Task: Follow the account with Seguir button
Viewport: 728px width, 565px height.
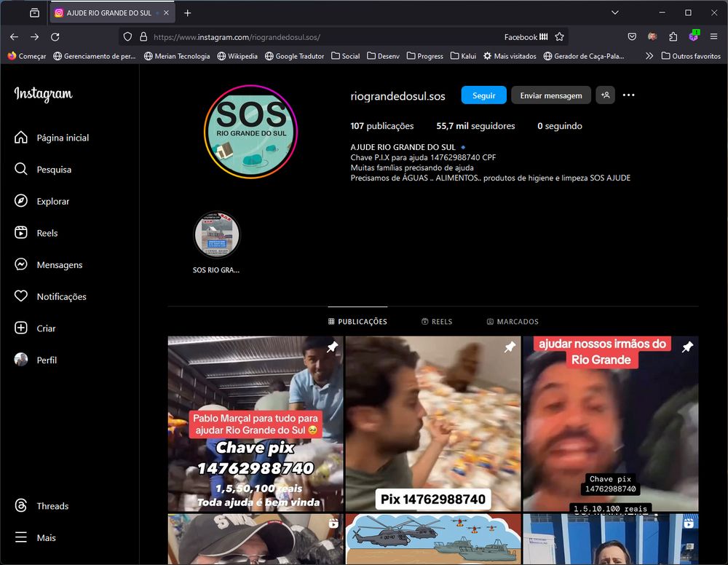Action: click(484, 95)
